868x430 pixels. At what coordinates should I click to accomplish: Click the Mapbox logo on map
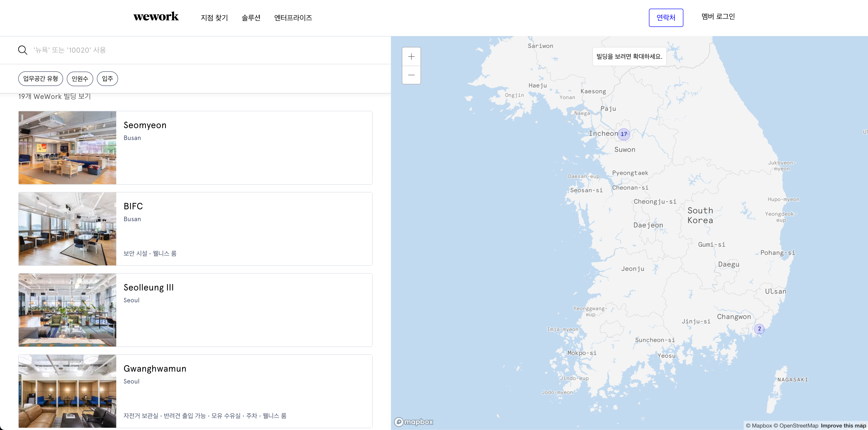(414, 422)
